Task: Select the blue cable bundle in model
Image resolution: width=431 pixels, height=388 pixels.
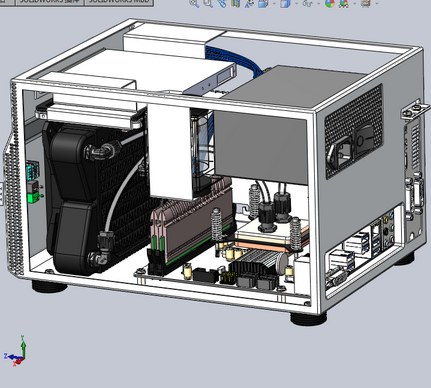Action: click(233, 59)
